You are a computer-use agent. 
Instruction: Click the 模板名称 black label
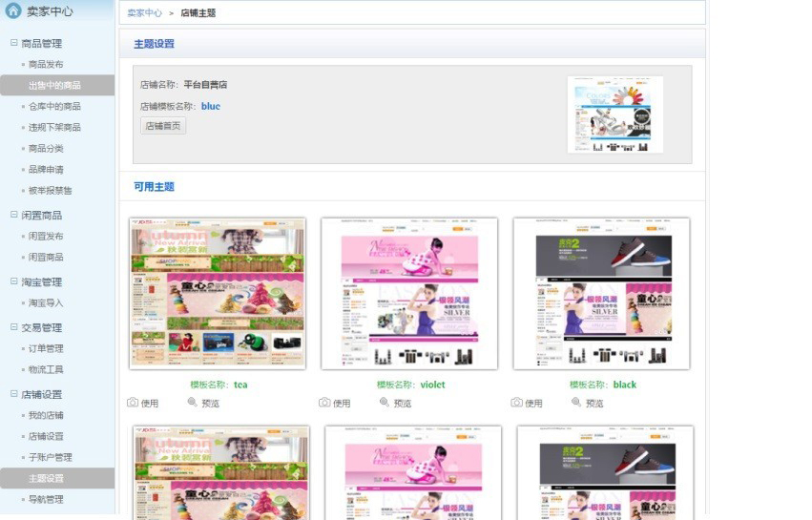[x=603, y=385]
